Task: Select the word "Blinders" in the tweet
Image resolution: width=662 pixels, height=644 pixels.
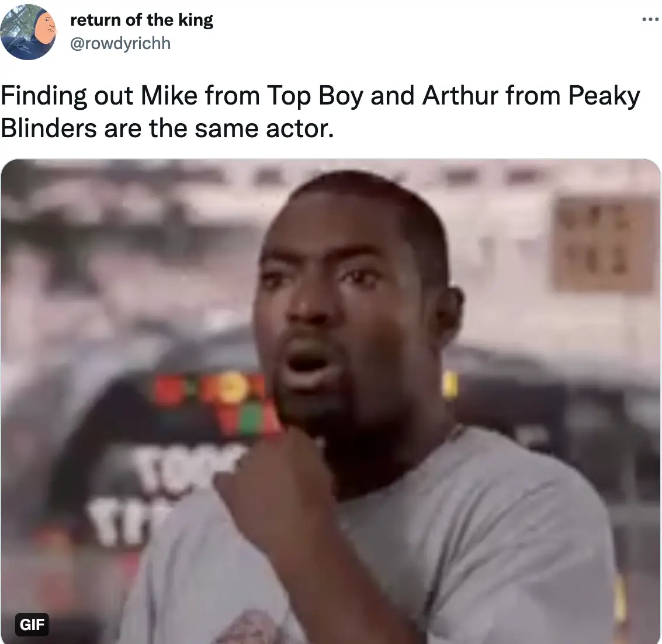Action: coord(48,128)
